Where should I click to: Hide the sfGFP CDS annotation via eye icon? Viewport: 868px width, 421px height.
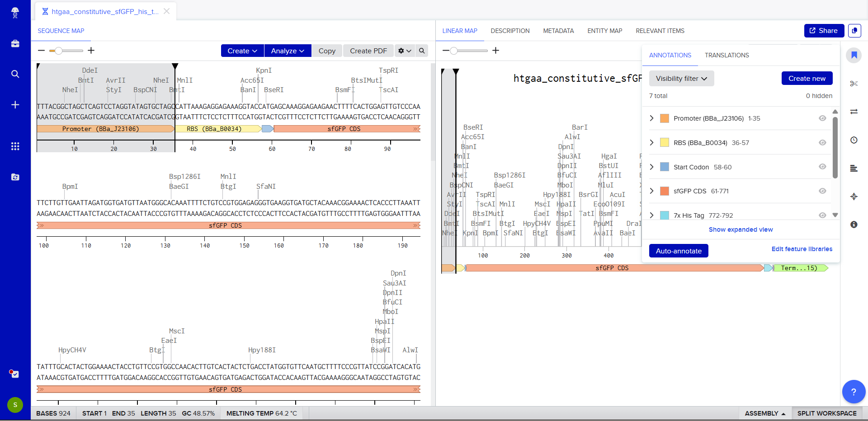pos(822,191)
